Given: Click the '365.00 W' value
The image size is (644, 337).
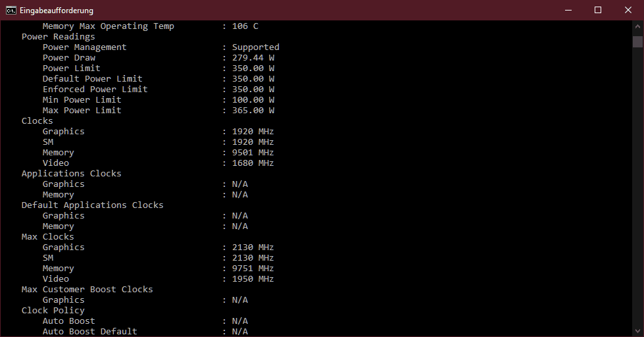Looking at the screenshot, I should (x=253, y=111).
